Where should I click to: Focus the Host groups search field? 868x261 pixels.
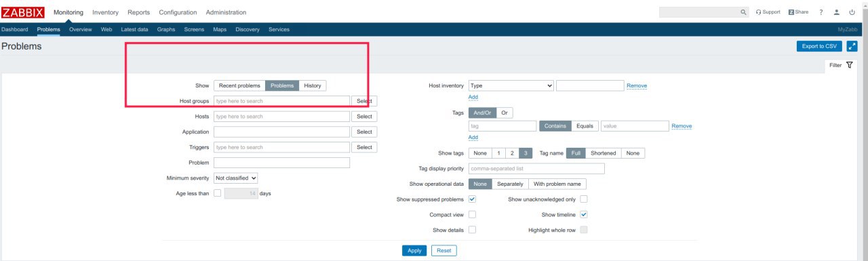coord(281,101)
